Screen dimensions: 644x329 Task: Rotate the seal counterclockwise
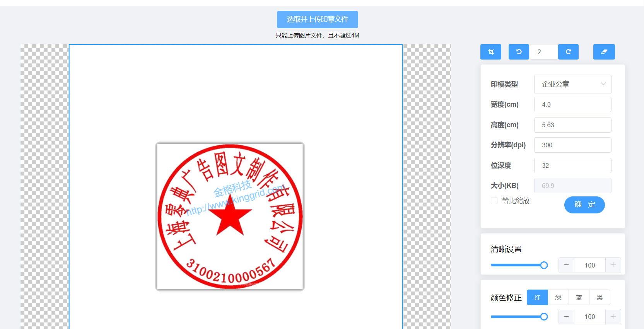[x=519, y=52]
